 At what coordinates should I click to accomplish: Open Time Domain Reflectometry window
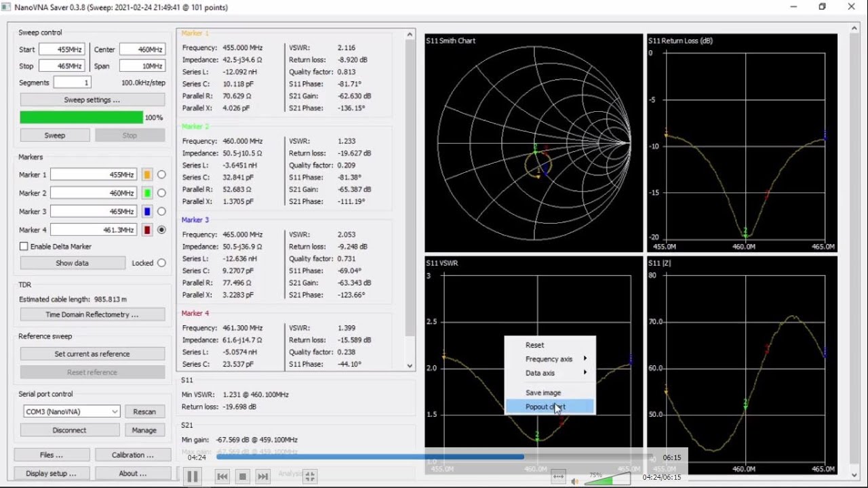point(92,314)
